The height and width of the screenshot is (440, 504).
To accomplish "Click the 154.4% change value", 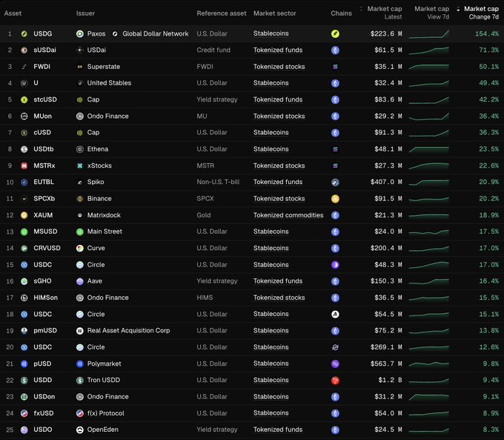I will click(487, 33).
